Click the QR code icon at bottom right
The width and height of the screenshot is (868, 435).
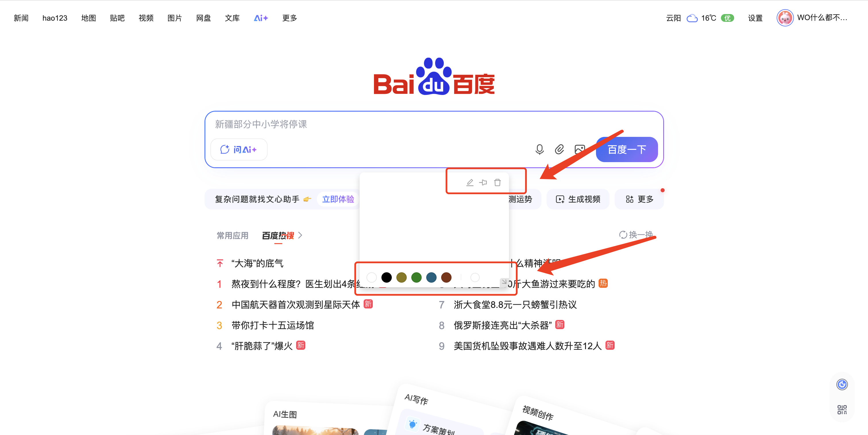(842, 409)
